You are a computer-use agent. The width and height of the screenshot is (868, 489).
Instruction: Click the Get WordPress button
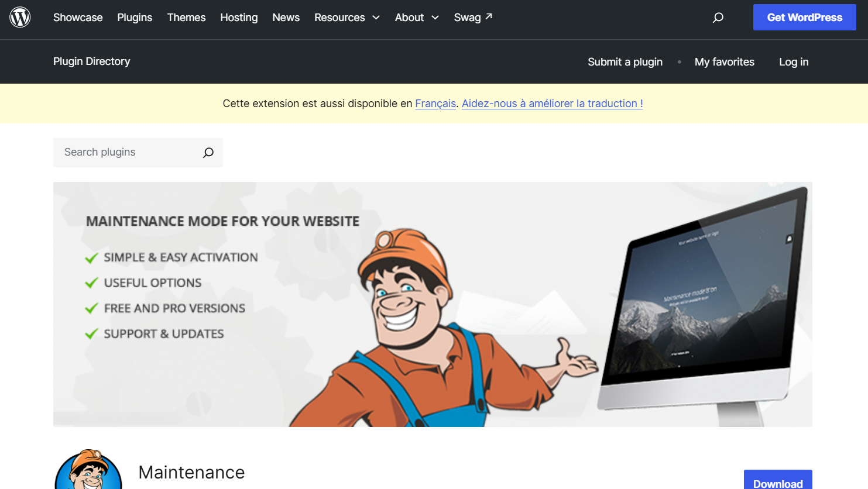[x=805, y=18]
